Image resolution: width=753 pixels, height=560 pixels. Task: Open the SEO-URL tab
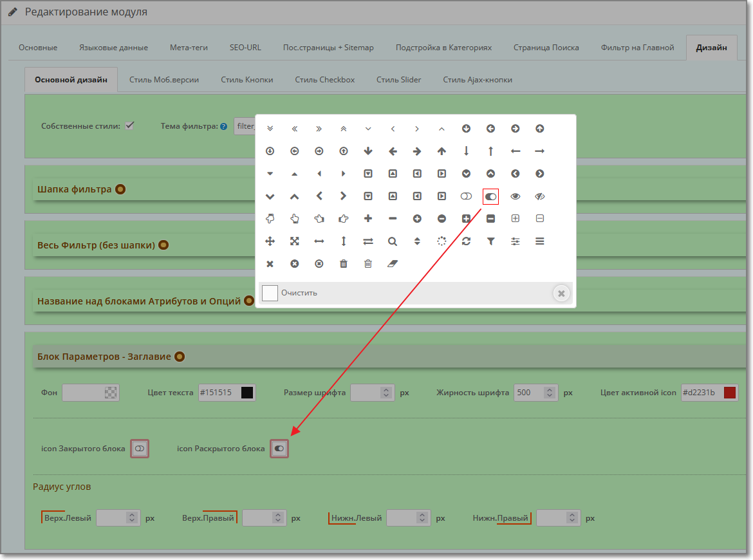245,48
